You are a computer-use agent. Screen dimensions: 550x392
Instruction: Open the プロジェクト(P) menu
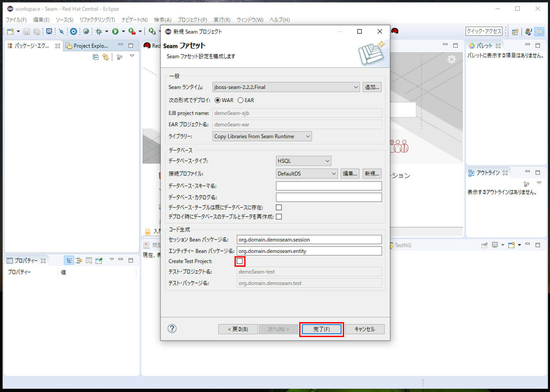pos(192,20)
